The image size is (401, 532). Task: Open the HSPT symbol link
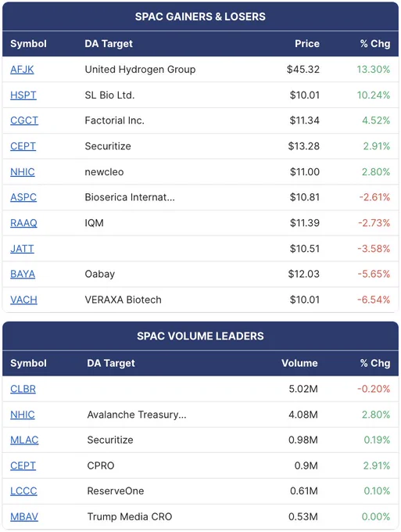click(x=23, y=95)
